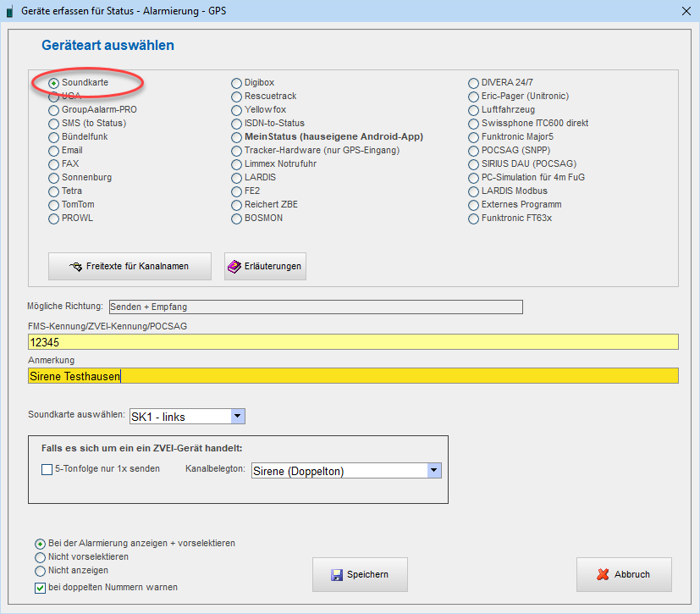Click the Anmerkung text field

click(352, 376)
